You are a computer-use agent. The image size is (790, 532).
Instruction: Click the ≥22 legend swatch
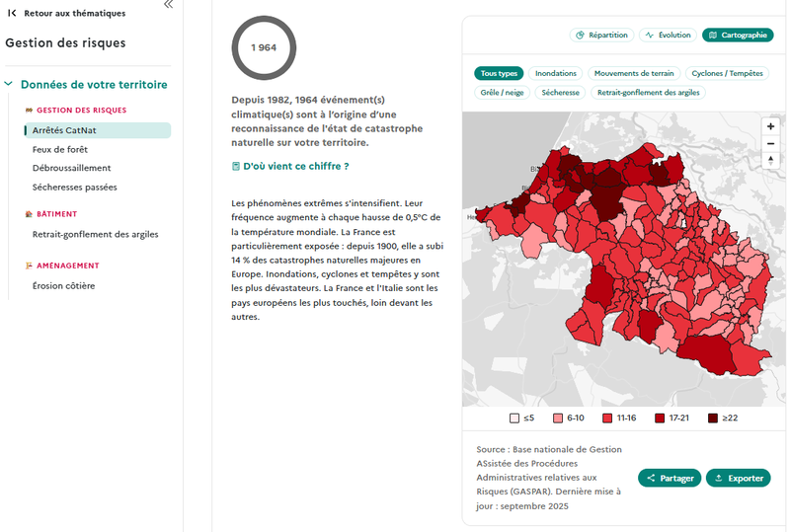712,418
